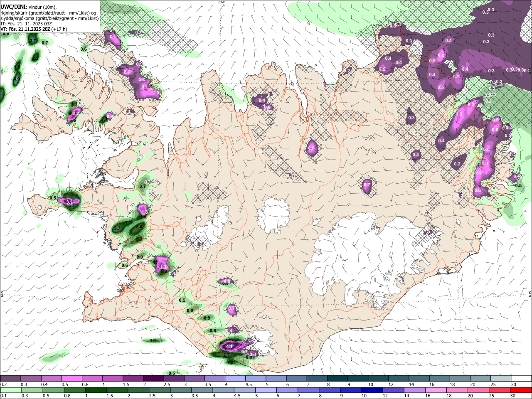
Task: Click the snow legend swatch between 8 and 9
Action: tap(337, 378)
